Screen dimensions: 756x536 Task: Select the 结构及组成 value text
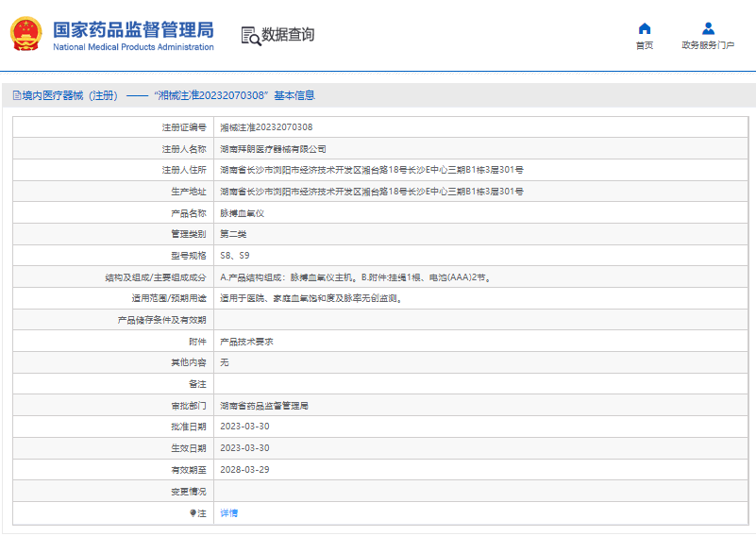[356, 277]
